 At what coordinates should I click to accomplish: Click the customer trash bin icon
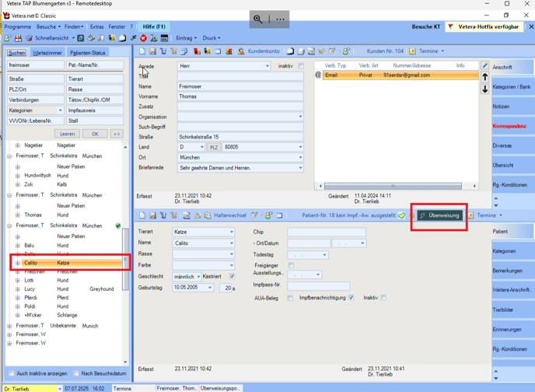pos(163,51)
